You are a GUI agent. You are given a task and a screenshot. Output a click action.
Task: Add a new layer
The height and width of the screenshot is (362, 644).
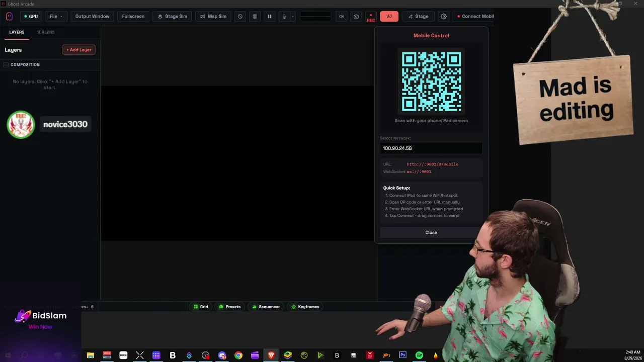[x=78, y=50]
